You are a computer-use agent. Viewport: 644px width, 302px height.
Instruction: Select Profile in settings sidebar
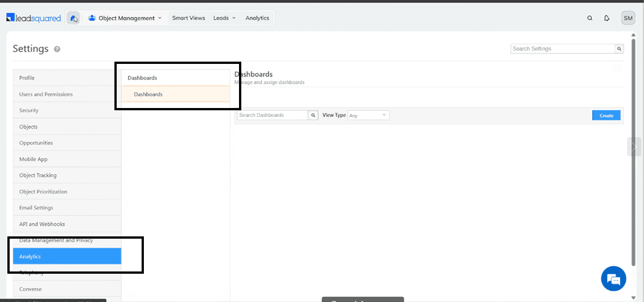pos(67,78)
